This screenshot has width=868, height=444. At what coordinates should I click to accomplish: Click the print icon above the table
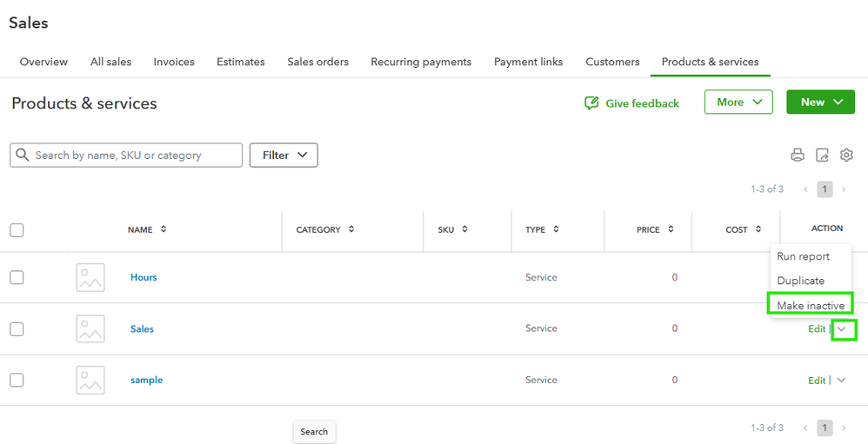(x=798, y=156)
